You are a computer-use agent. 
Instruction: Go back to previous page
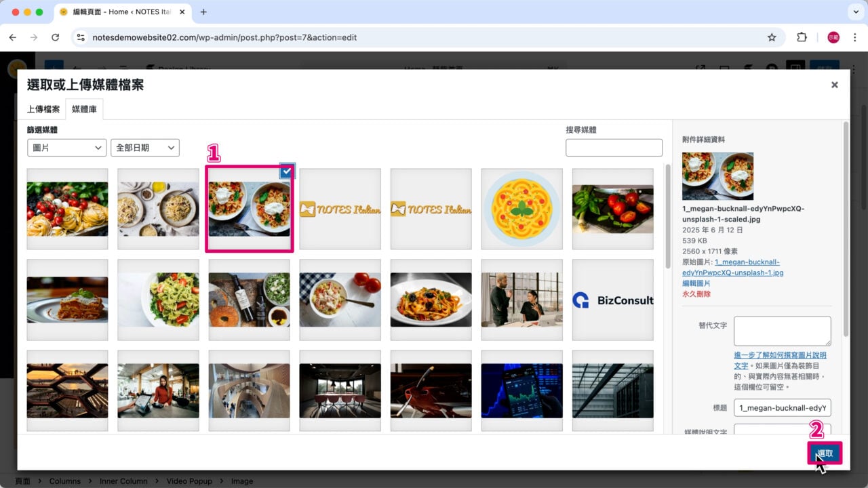[x=12, y=37]
